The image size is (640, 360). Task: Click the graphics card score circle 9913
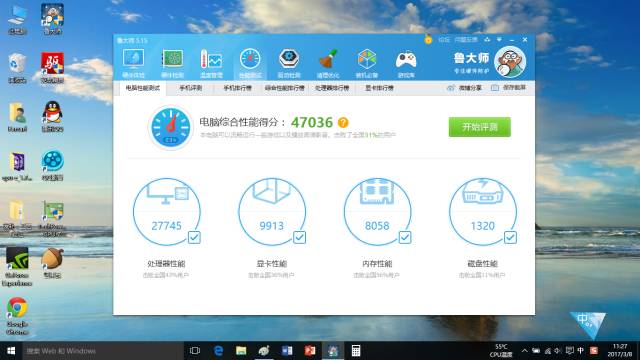click(272, 211)
